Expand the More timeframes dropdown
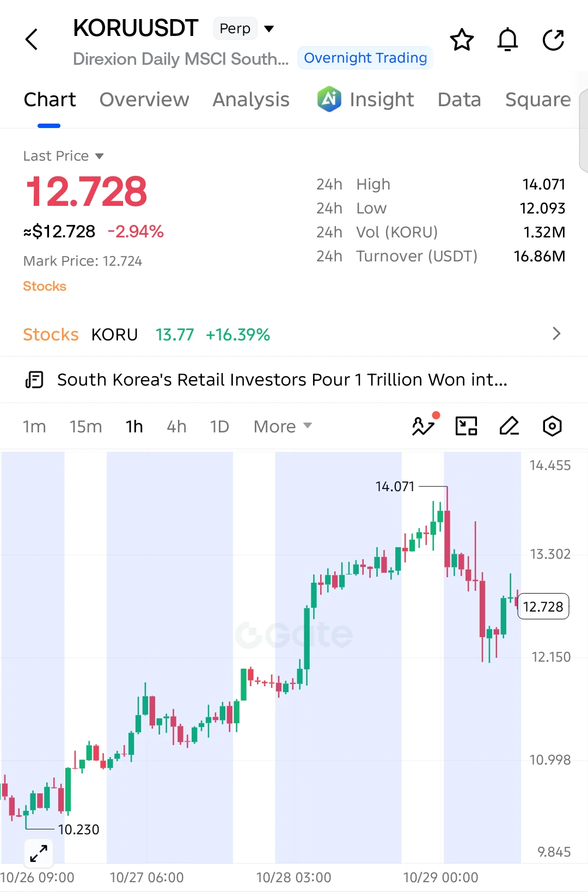Image resolution: width=588 pixels, height=892 pixels. [x=283, y=426]
